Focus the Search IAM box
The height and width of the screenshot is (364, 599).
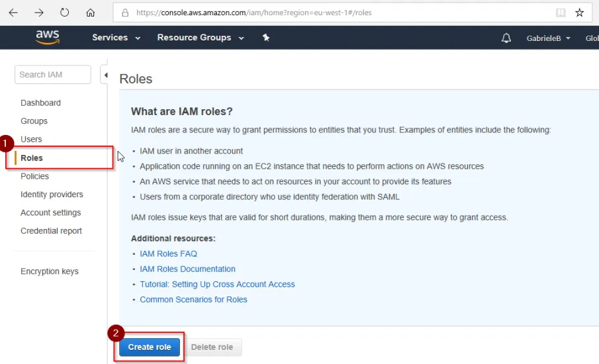coord(53,75)
